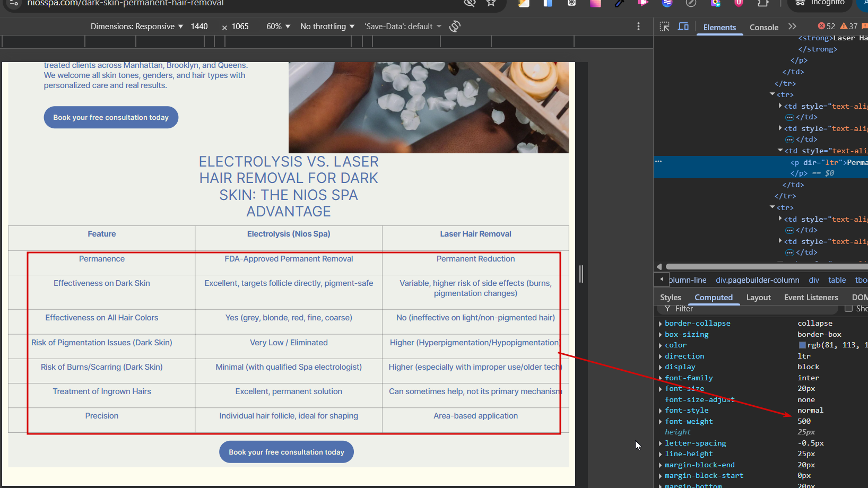868x488 pixels.
Task: Click the font-weight value 500
Action: (804, 422)
